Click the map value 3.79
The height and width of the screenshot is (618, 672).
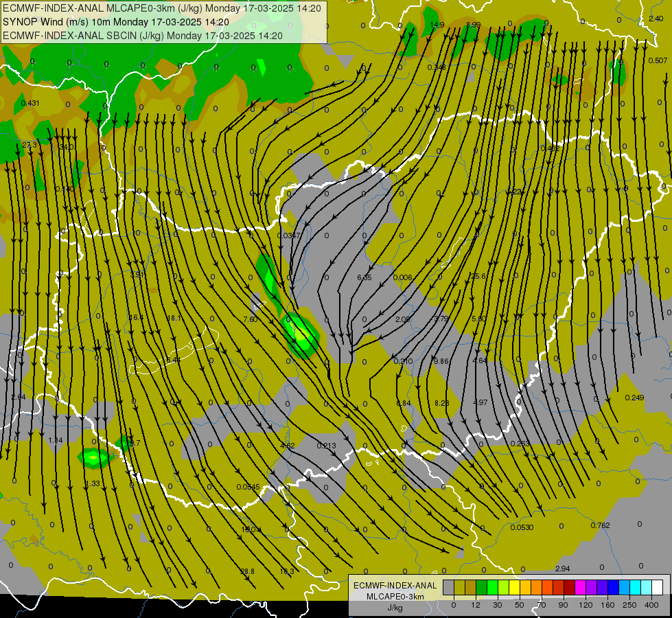pyautogui.click(x=441, y=319)
